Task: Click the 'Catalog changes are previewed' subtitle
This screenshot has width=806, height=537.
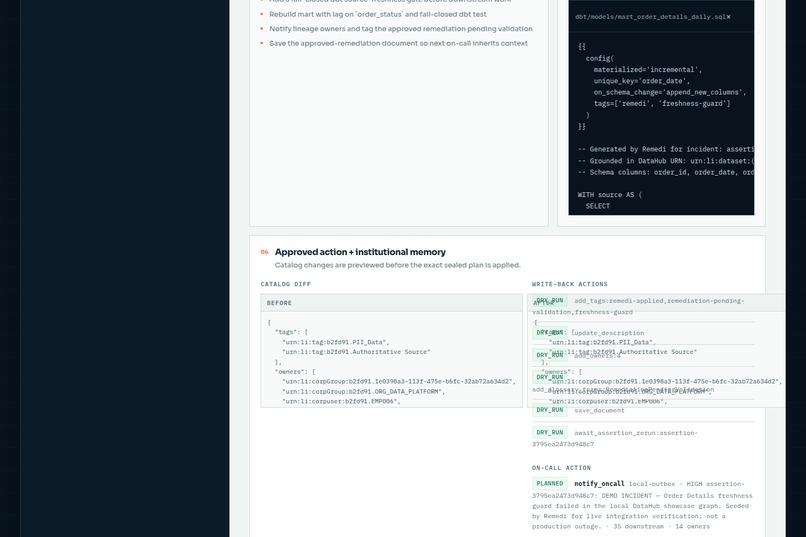Action: (397, 265)
